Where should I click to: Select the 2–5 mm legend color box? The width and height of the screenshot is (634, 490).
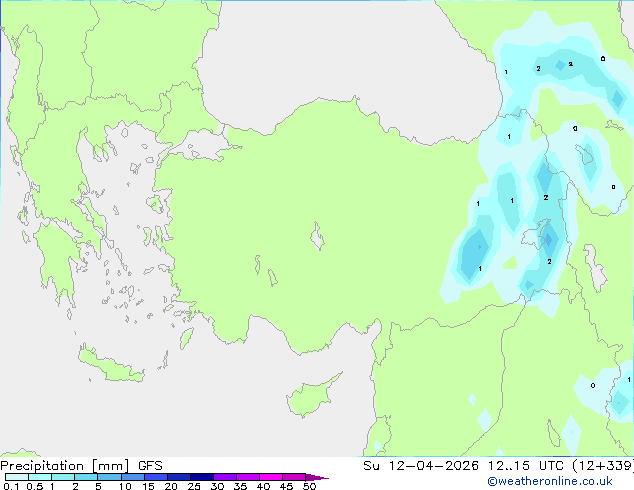tap(86, 477)
